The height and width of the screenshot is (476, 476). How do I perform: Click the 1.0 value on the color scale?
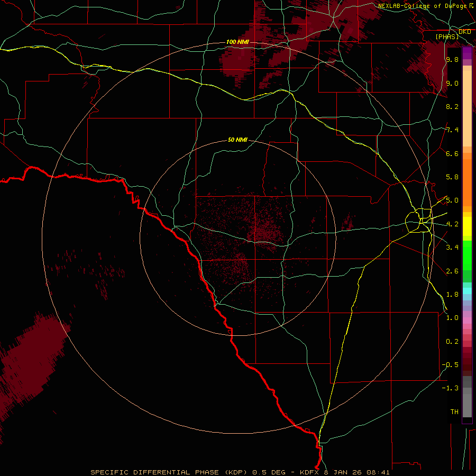[x=452, y=318]
